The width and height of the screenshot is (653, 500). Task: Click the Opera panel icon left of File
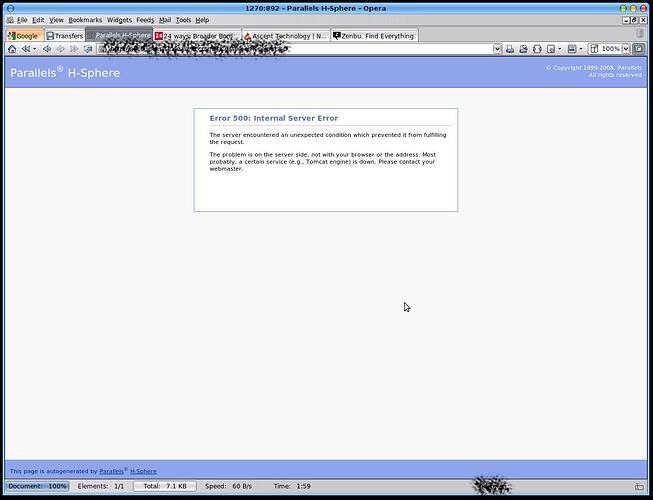pos(10,20)
